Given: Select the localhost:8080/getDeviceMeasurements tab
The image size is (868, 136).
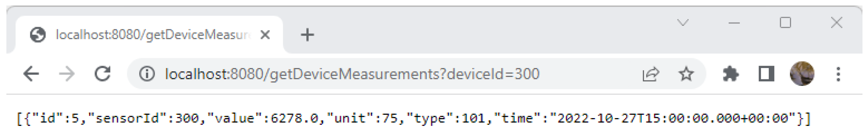Looking at the screenshot, I should coord(152,35).
